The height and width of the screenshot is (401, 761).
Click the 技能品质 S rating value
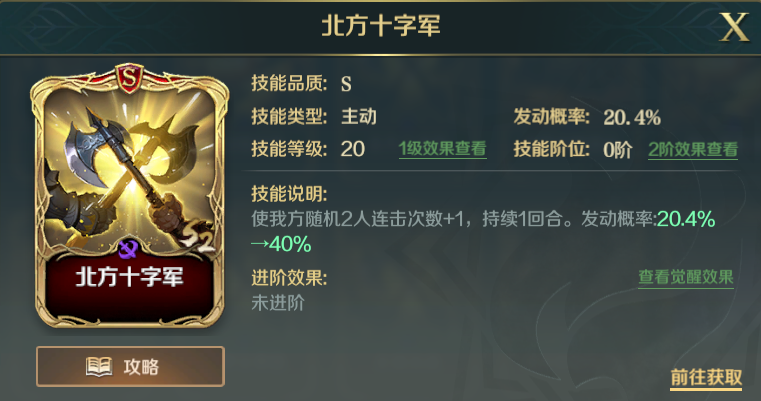point(346,84)
